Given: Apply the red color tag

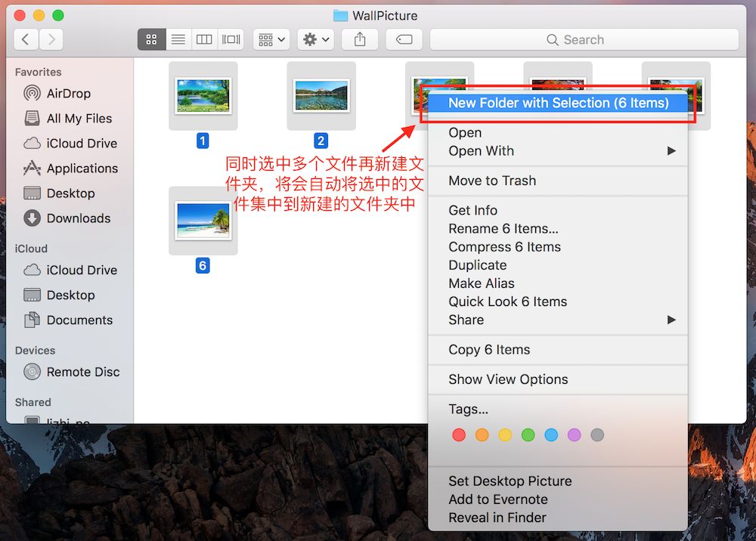Looking at the screenshot, I should pos(459,434).
